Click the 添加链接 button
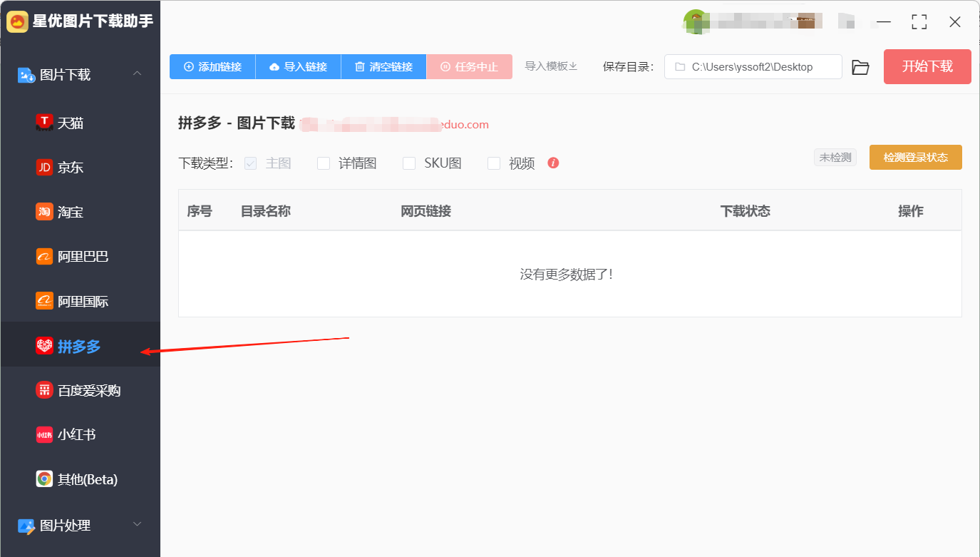 pos(212,66)
